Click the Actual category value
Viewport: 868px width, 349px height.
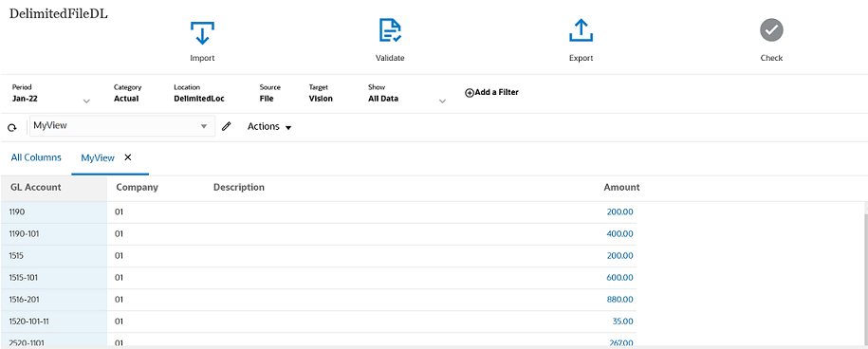point(126,99)
